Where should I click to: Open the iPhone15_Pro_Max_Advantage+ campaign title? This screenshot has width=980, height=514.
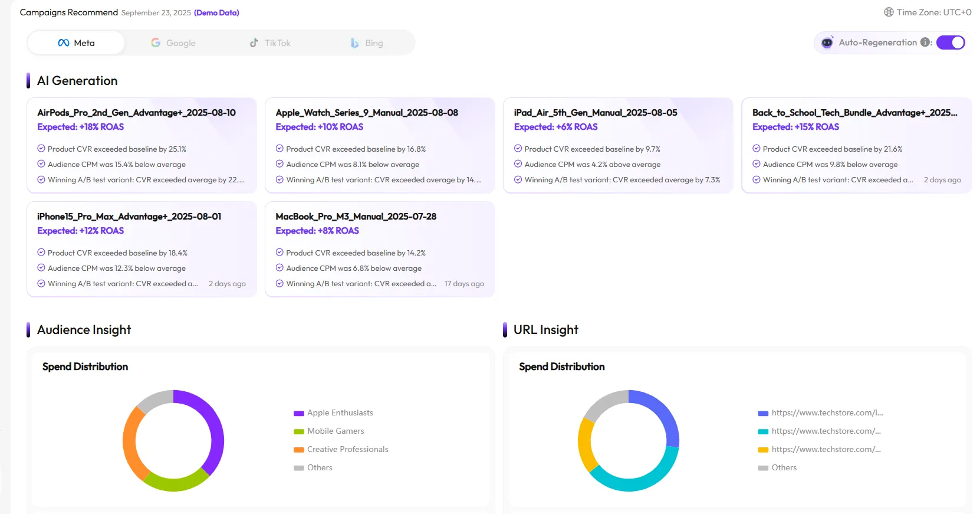[x=129, y=217]
